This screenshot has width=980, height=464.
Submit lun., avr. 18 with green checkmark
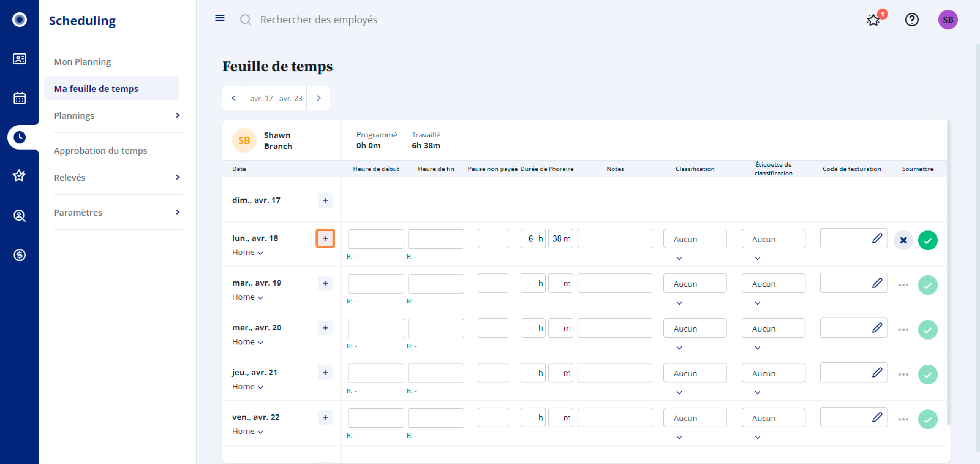coord(928,240)
